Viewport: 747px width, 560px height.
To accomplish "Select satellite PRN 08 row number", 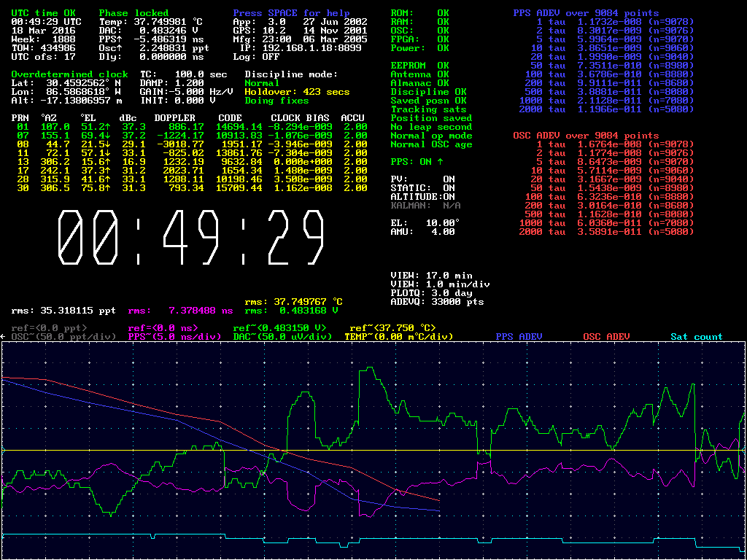I will [x=23, y=144].
